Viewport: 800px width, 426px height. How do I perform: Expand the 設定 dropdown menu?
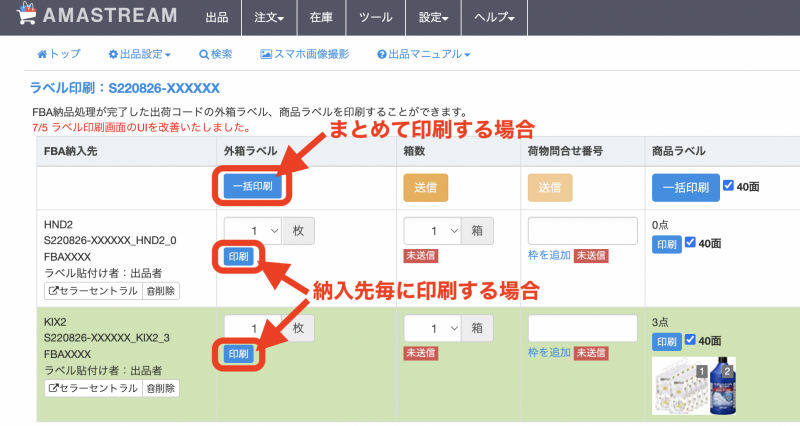click(433, 17)
